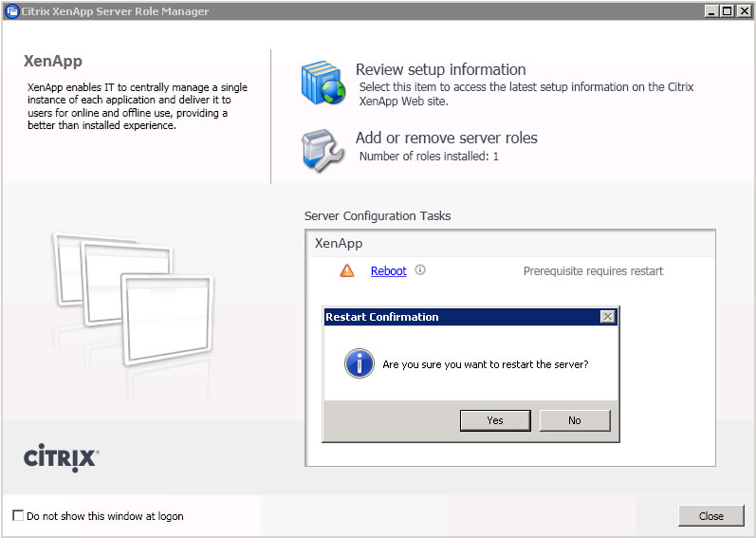Click the Server Configuration Tasks heading
The height and width of the screenshot is (538, 756).
click(378, 216)
